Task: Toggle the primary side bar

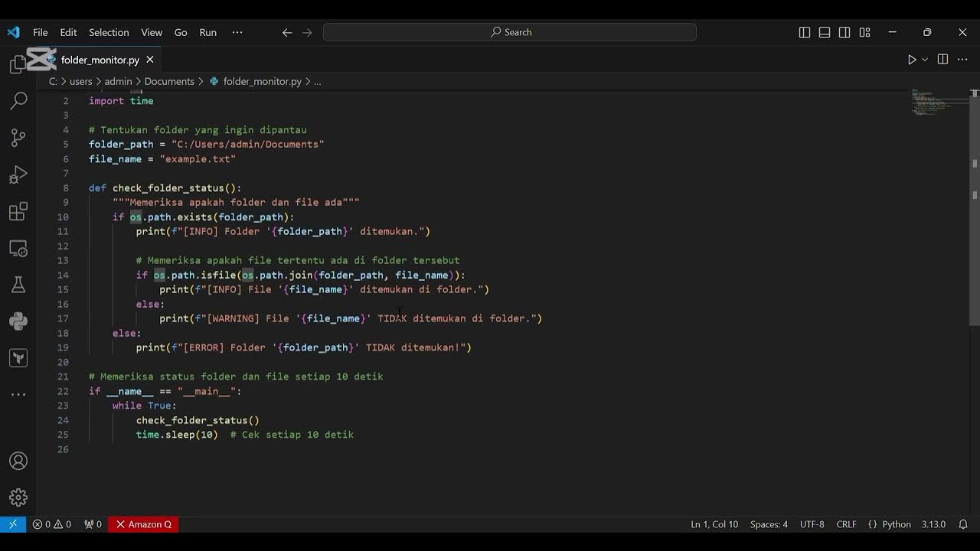Action: pyautogui.click(x=805, y=32)
